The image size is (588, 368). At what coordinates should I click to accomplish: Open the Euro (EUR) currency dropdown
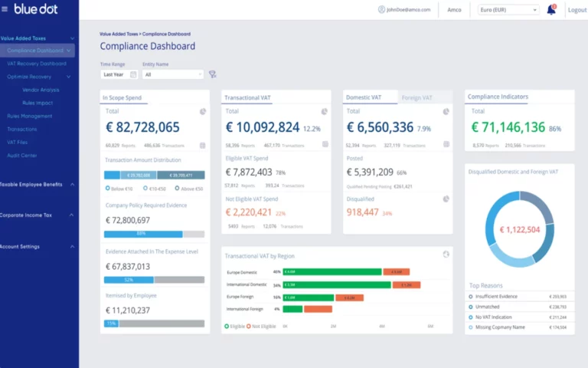tap(508, 10)
